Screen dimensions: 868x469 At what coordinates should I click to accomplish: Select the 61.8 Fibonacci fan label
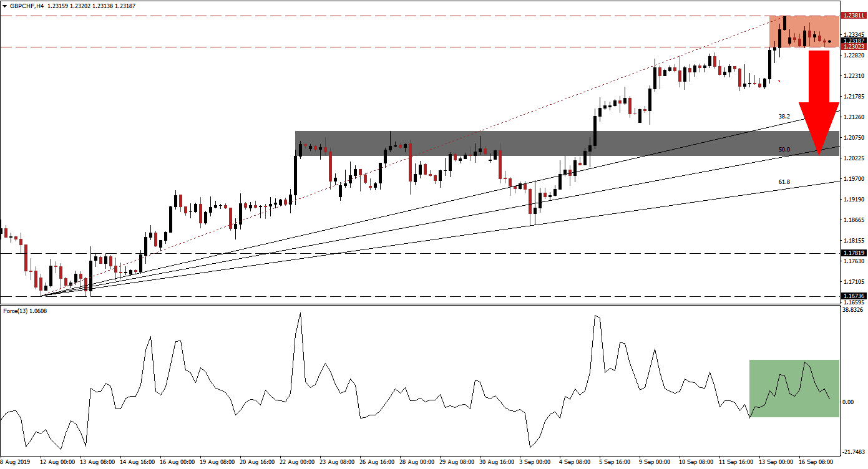[x=784, y=182]
